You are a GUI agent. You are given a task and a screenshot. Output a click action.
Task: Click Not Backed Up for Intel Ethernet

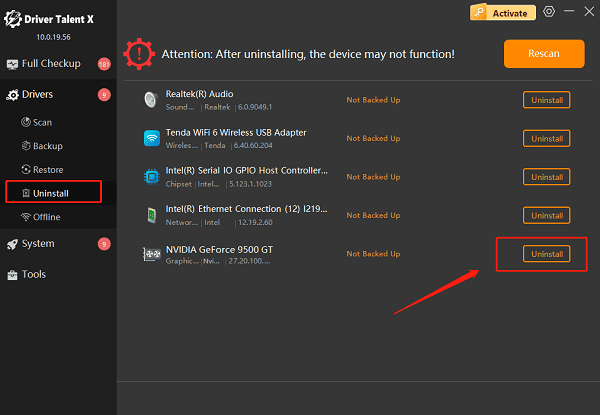click(x=373, y=215)
